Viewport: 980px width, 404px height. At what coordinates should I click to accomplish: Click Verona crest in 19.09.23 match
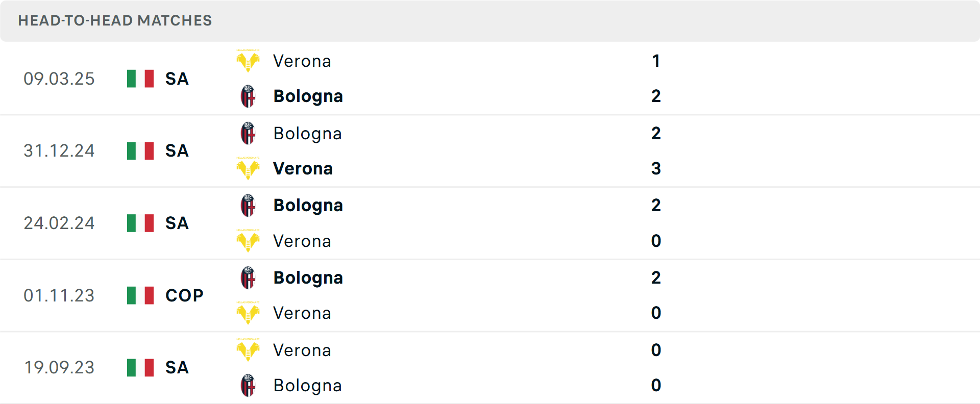tap(248, 350)
